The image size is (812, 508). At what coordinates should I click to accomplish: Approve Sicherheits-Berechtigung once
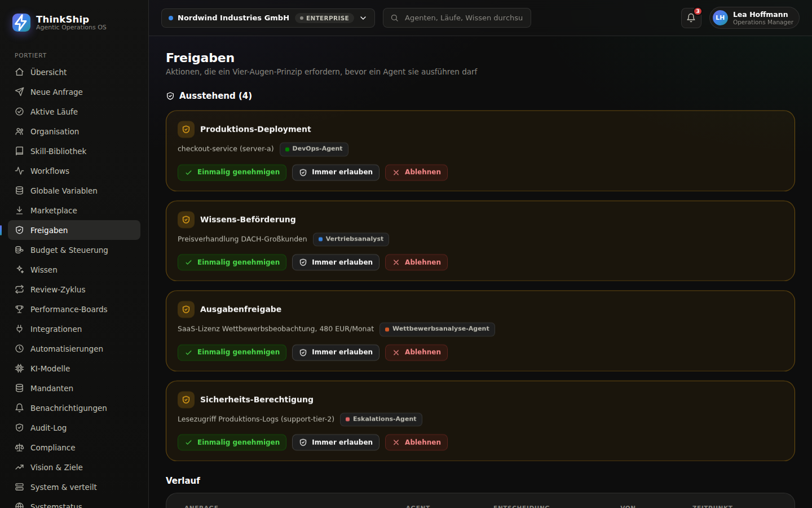(232, 443)
